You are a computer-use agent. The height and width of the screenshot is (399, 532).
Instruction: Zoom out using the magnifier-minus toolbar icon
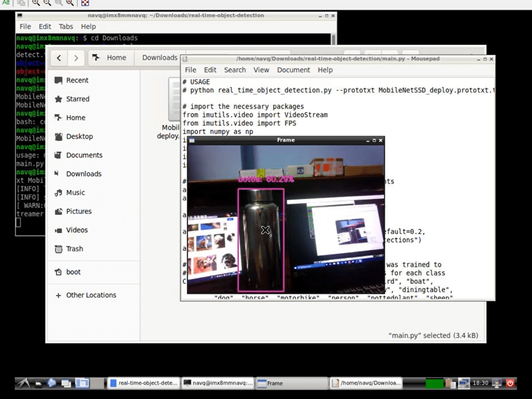47,3
